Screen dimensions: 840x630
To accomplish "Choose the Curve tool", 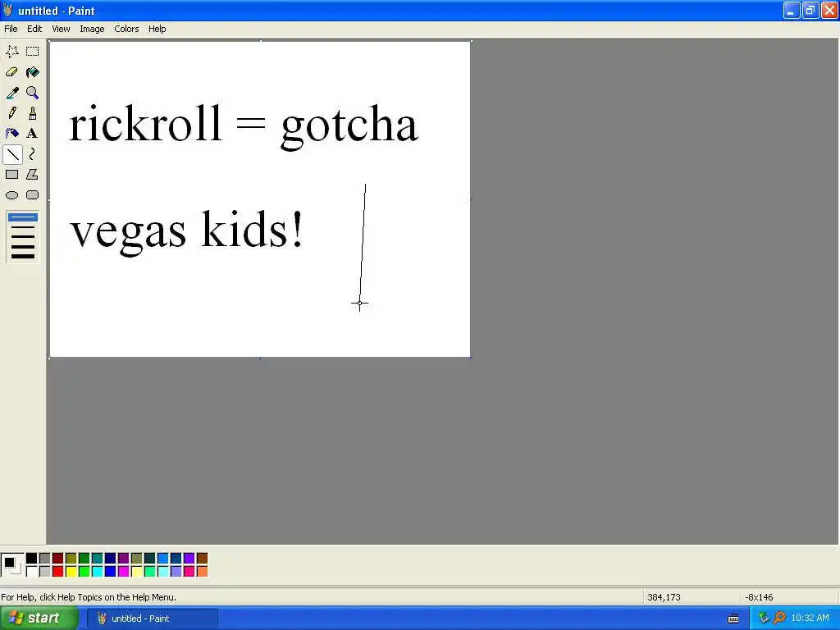I will pyautogui.click(x=32, y=154).
